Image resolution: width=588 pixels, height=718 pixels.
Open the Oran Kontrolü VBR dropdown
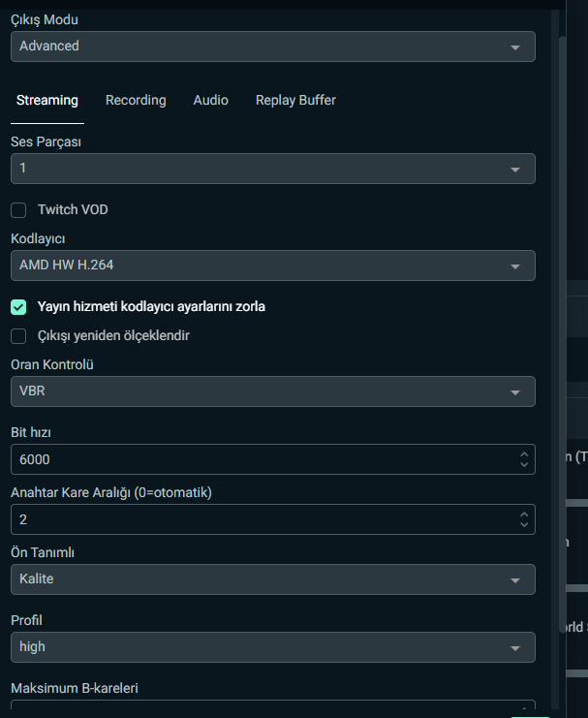pos(272,391)
